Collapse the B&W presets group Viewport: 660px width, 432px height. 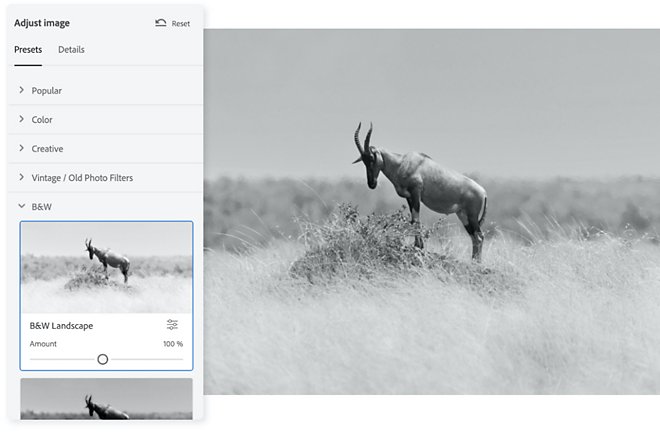pyautogui.click(x=105, y=207)
